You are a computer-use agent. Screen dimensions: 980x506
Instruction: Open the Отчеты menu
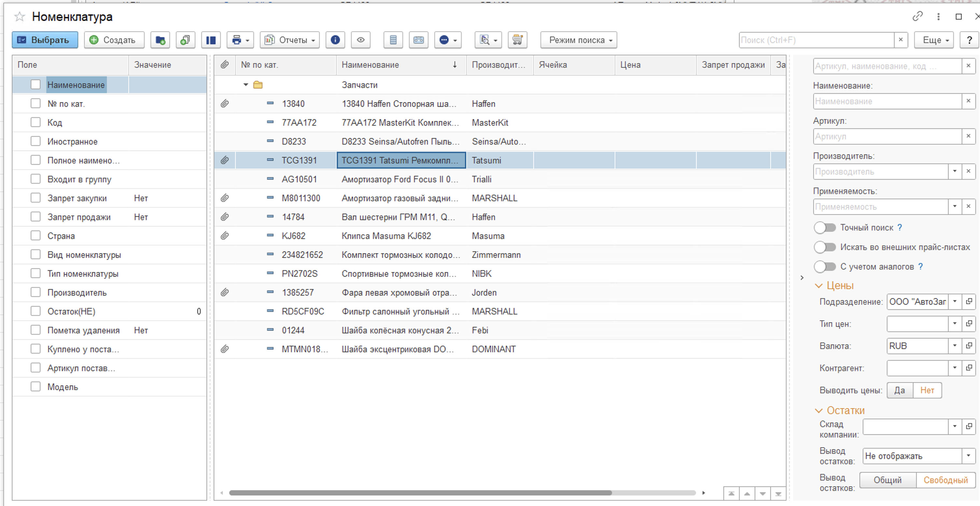tap(290, 40)
